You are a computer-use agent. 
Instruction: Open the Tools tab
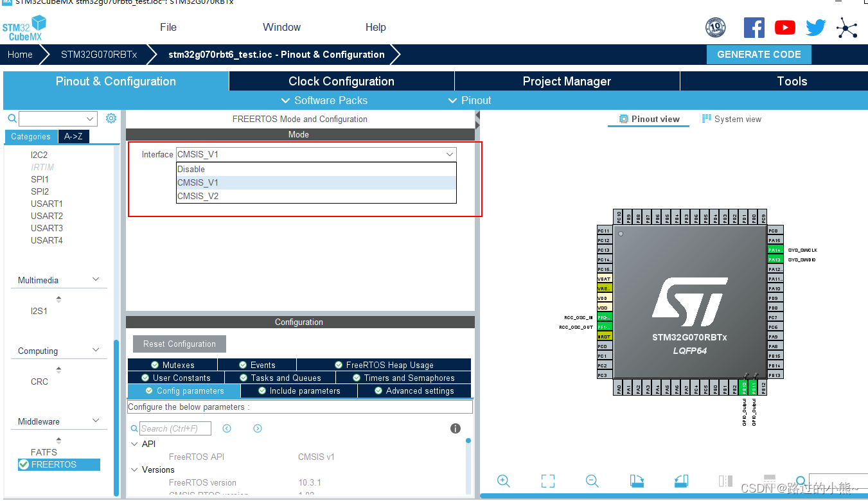[x=774, y=81]
